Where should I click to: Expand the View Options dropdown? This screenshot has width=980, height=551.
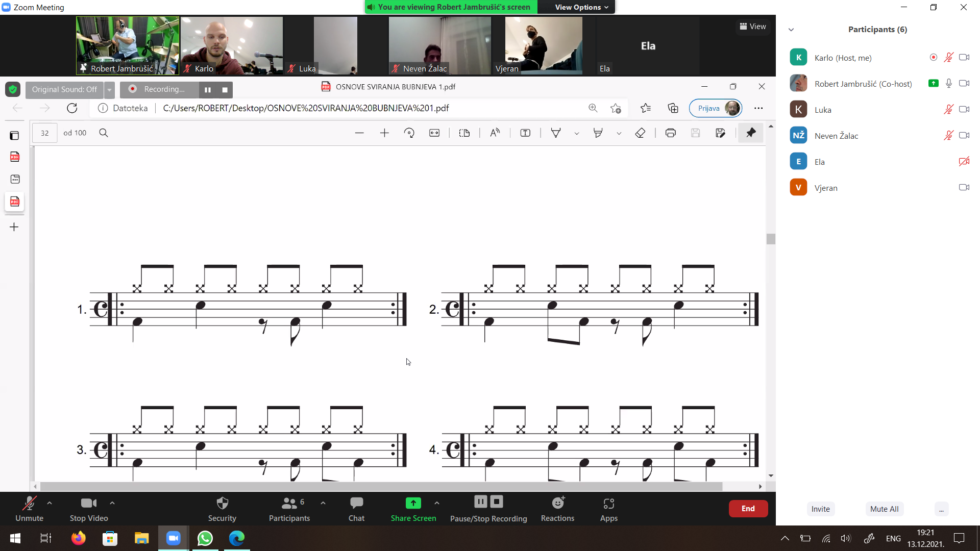pyautogui.click(x=581, y=7)
